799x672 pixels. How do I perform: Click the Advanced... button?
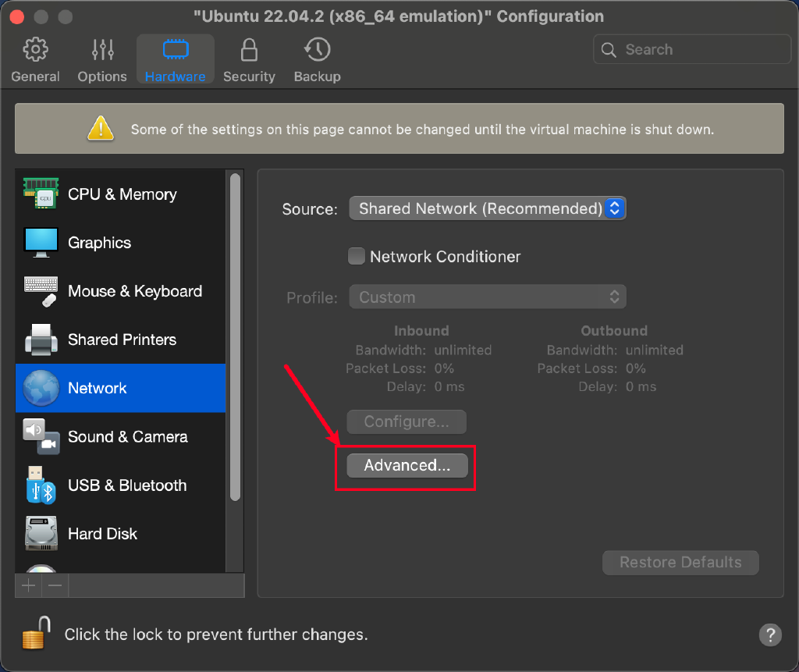[x=407, y=466]
